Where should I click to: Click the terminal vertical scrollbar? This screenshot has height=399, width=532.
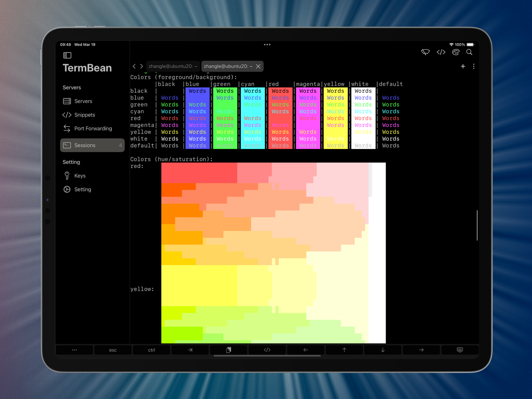point(477,225)
